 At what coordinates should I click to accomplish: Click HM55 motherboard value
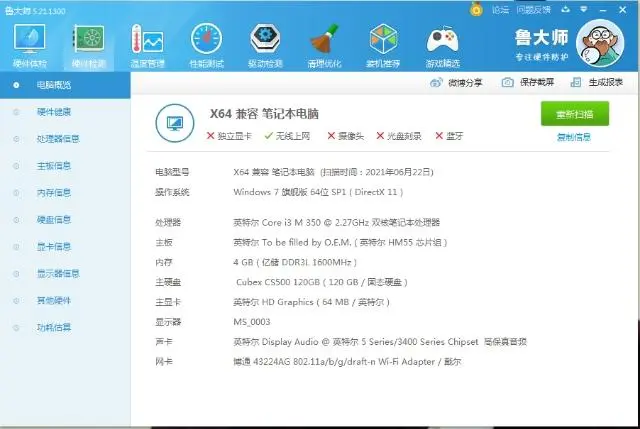click(340, 243)
